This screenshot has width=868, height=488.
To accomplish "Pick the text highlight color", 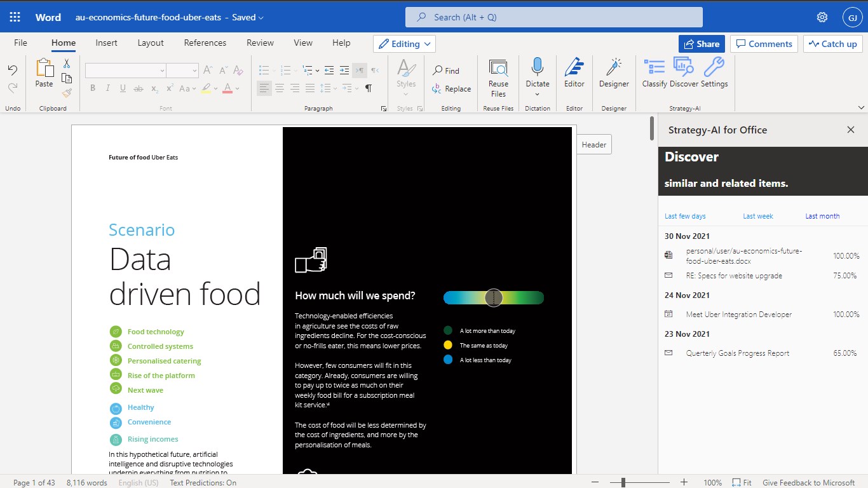I will 206,88.
